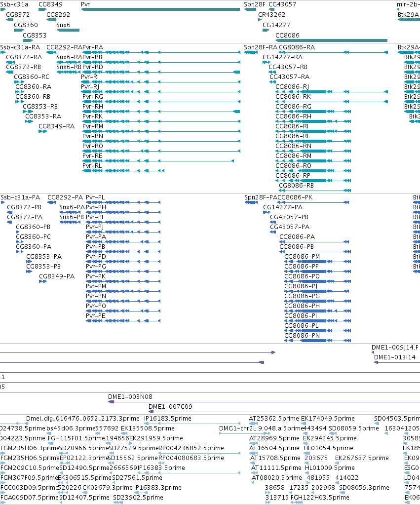Screen dimensions: 420x505
Task: Click the 'CG8349' gene label
Action: pos(50,4)
